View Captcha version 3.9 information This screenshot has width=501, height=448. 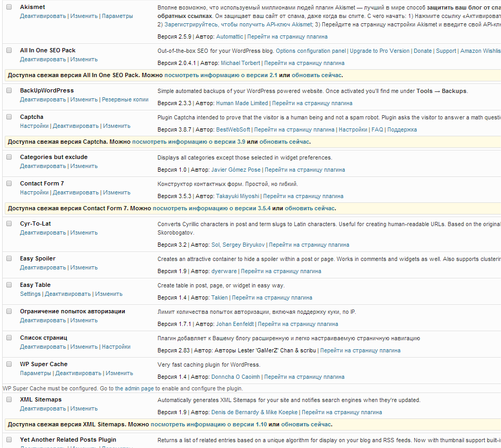(189, 142)
